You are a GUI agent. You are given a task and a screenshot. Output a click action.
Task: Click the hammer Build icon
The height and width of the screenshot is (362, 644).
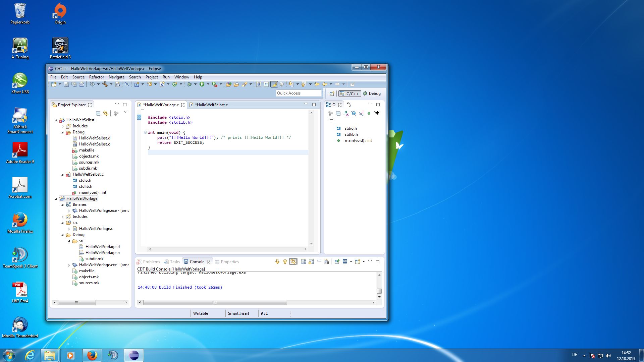coord(105,84)
